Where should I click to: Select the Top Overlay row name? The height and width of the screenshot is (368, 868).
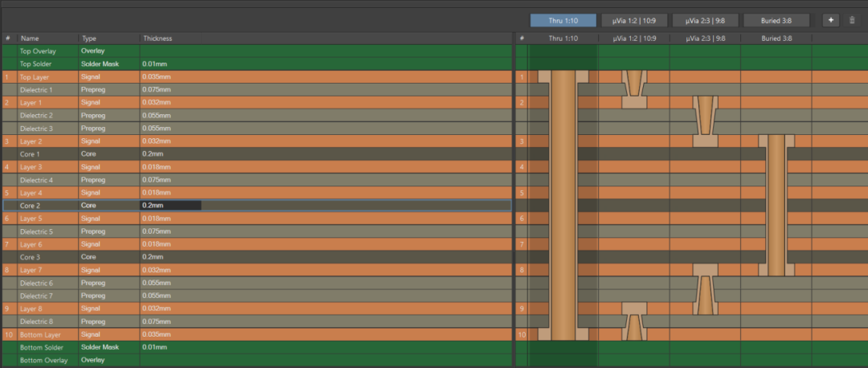[x=38, y=51]
